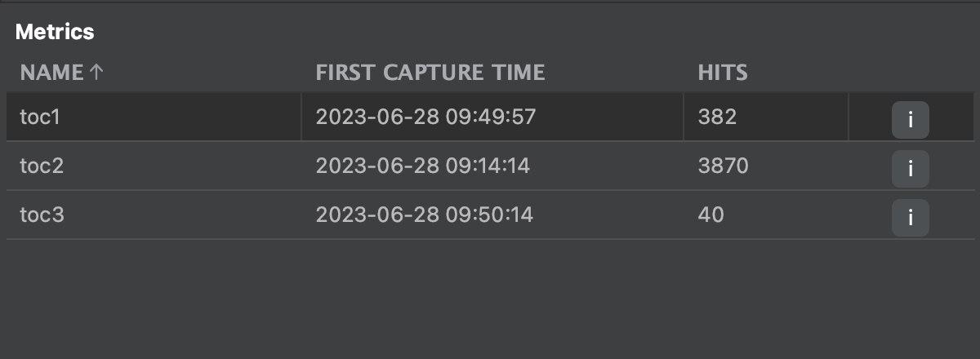This screenshot has width=980, height=359.
Task: Select the toc3 metric name
Action: 42,215
